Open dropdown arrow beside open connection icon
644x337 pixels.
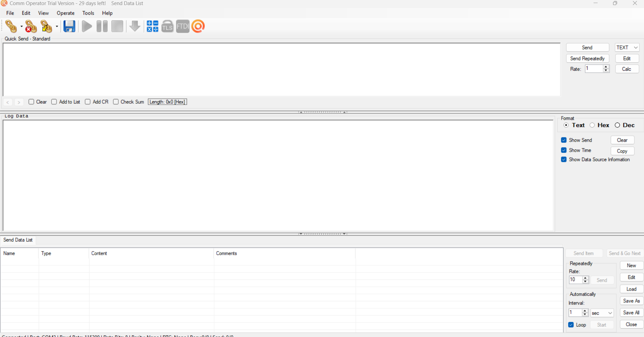click(22, 26)
